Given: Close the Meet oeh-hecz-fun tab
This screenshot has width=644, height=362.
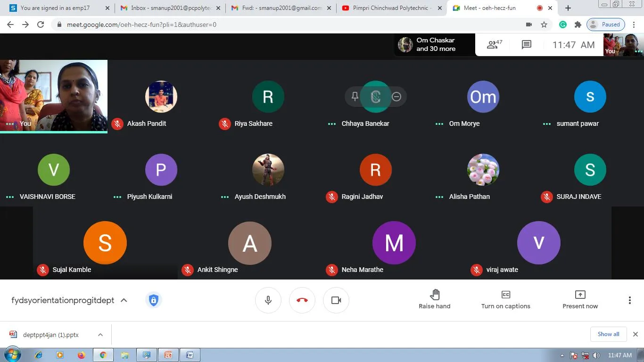Looking at the screenshot, I should click(550, 8).
